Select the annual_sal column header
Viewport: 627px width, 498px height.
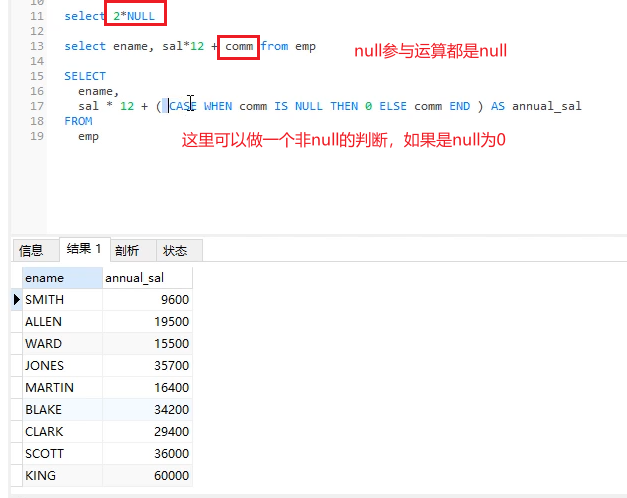pyautogui.click(x=147, y=278)
